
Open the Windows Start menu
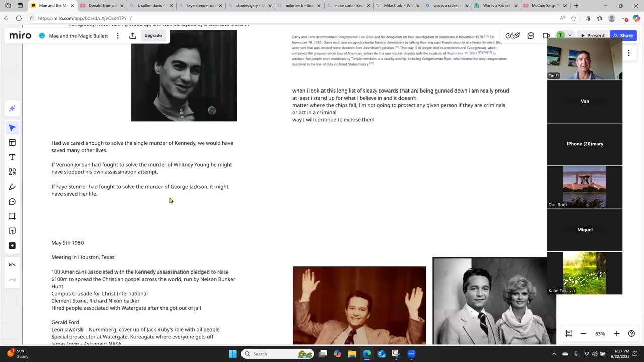coord(233,354)
